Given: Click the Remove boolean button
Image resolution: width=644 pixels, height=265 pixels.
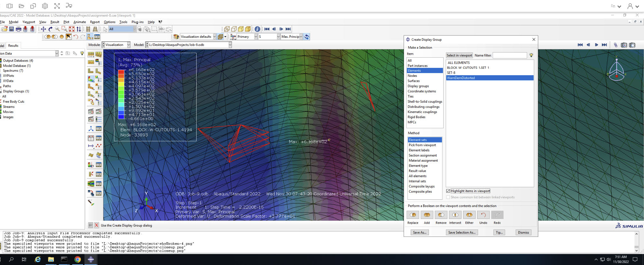Looking at the screenshot, I should 441,215.
